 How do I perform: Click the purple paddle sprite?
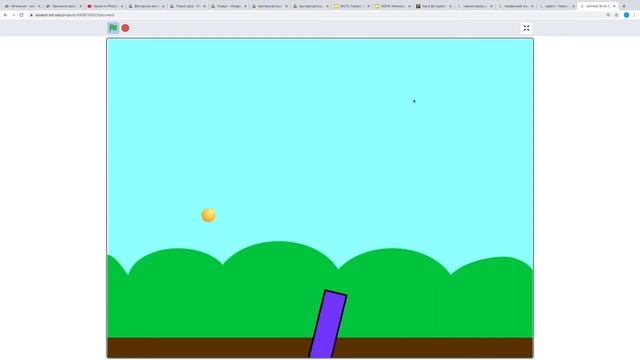[328, 324]
